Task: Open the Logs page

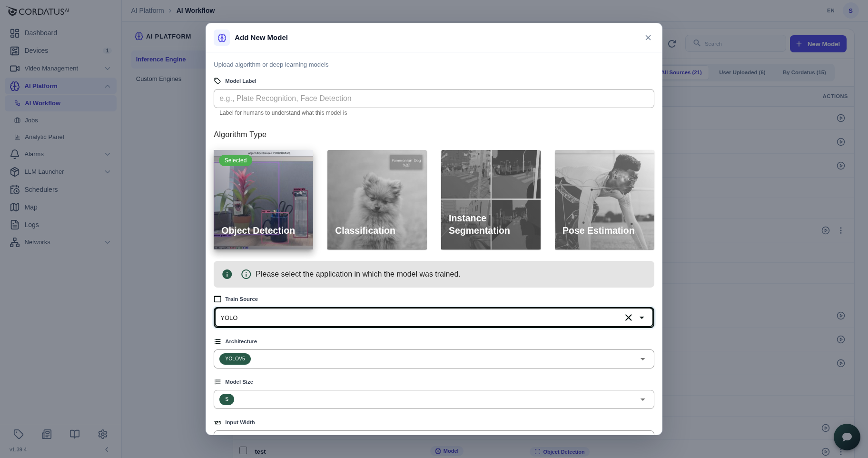Action: coord(60,225)
